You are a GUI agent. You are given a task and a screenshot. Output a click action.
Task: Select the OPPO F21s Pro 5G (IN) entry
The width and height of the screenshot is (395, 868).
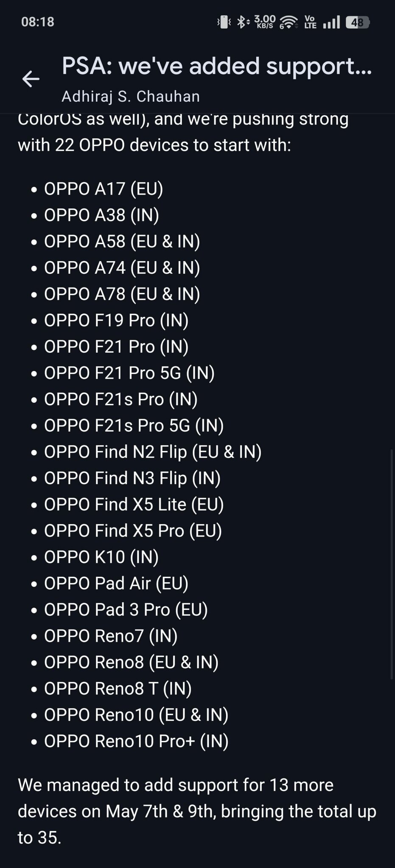coord(134,426)
